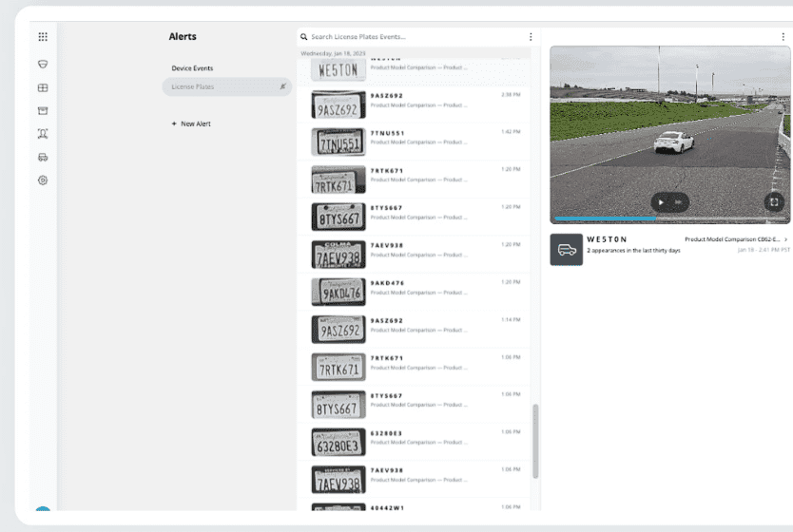Open the three-dot menu beside search field

coord(531,37)
